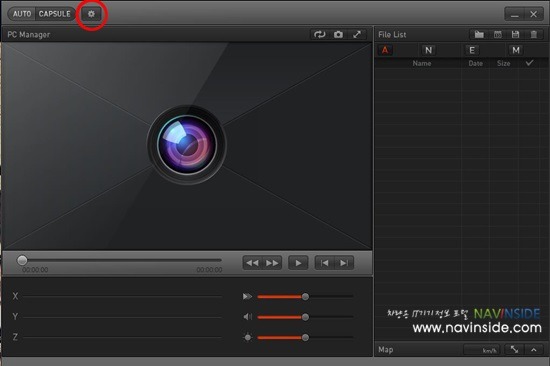Image resolution: width=550 pixels, height=366 pixels.
Task: Play the video
Action: (298, 263)
